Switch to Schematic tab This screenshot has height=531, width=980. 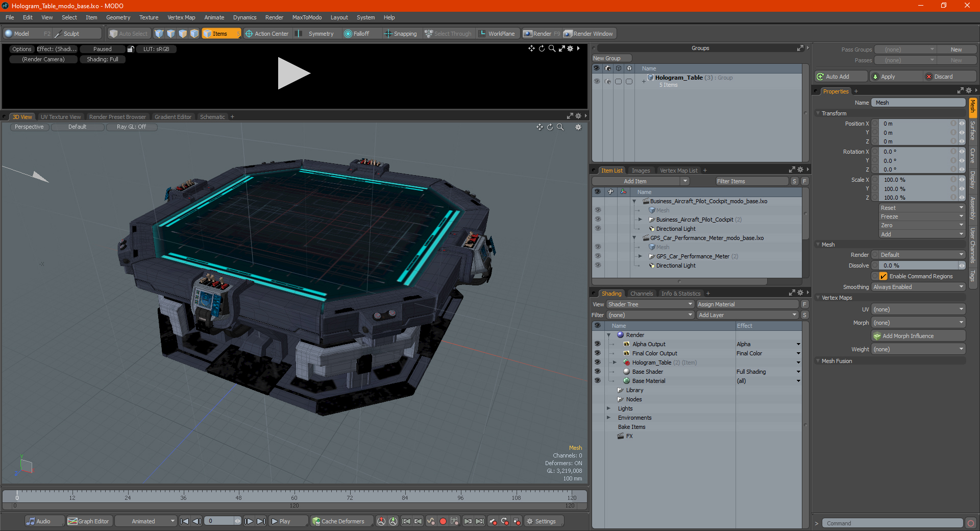click(212, 117)
